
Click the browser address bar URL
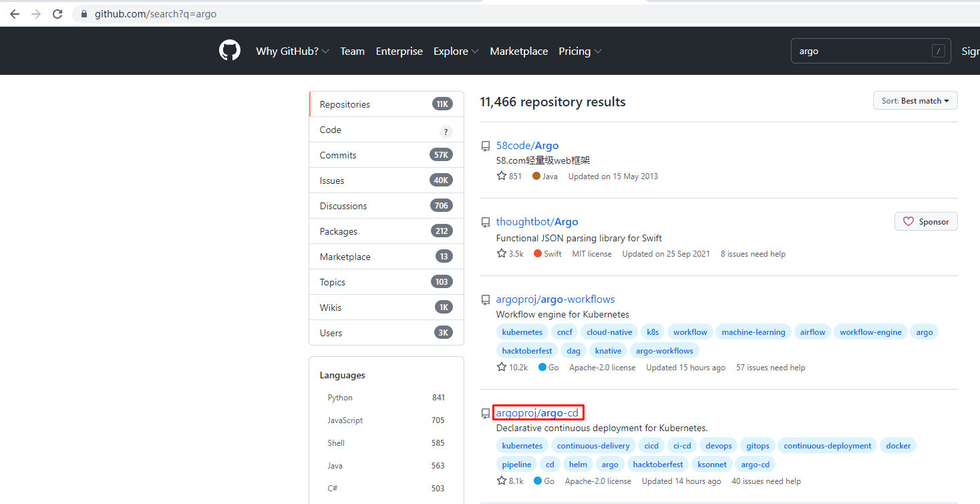[156, 14]
